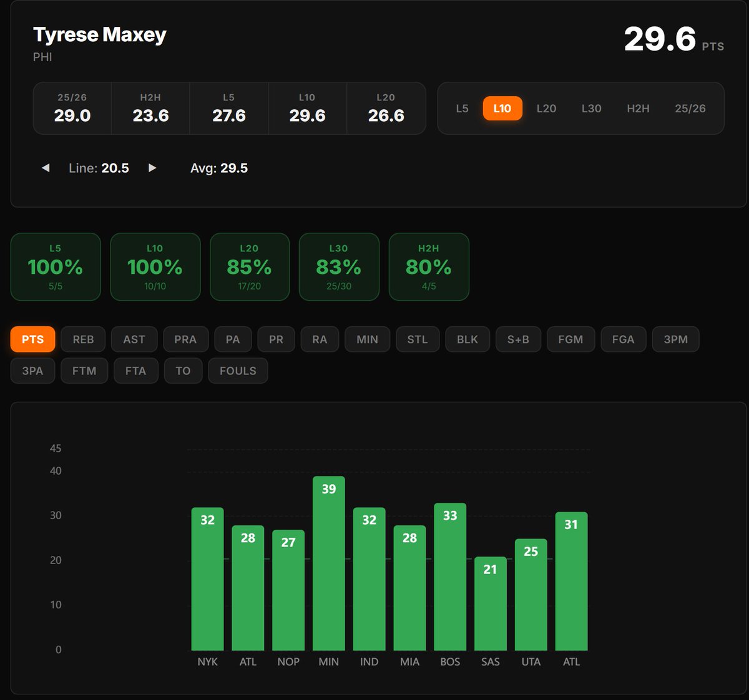
Task: Select the STL stat button
Action: pyautogui.click(x=418, y=339)
